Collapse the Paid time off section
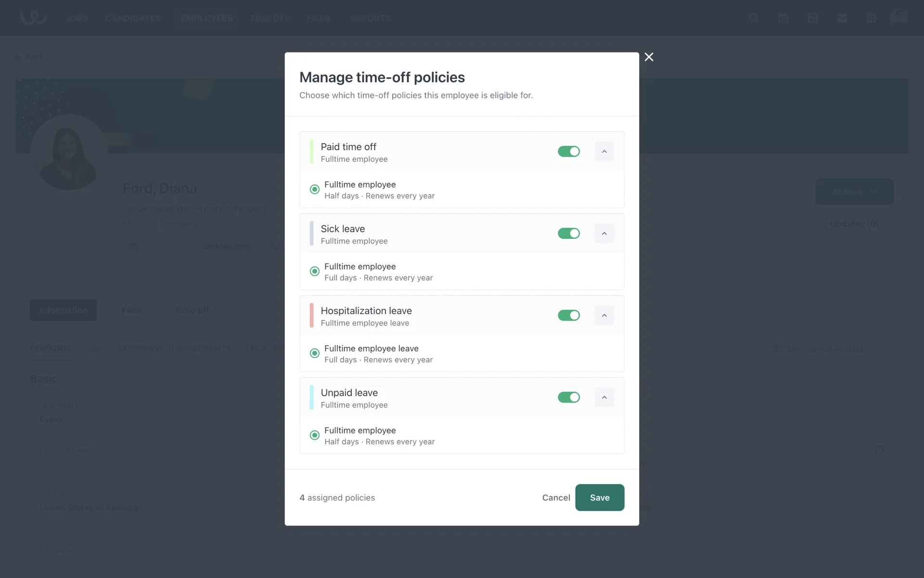The height and width of the screenshot is (578, 924). tap(604, 152)
